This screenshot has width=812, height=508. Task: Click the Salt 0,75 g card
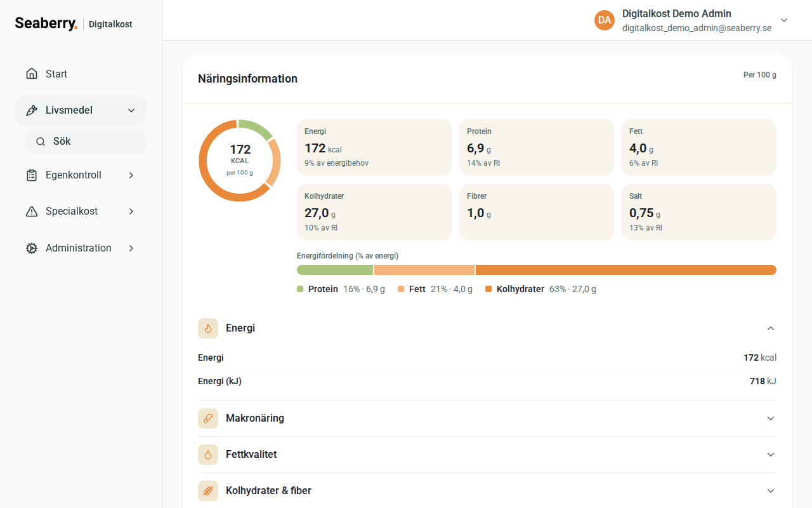pyautogui.click(x=699, y=212)
